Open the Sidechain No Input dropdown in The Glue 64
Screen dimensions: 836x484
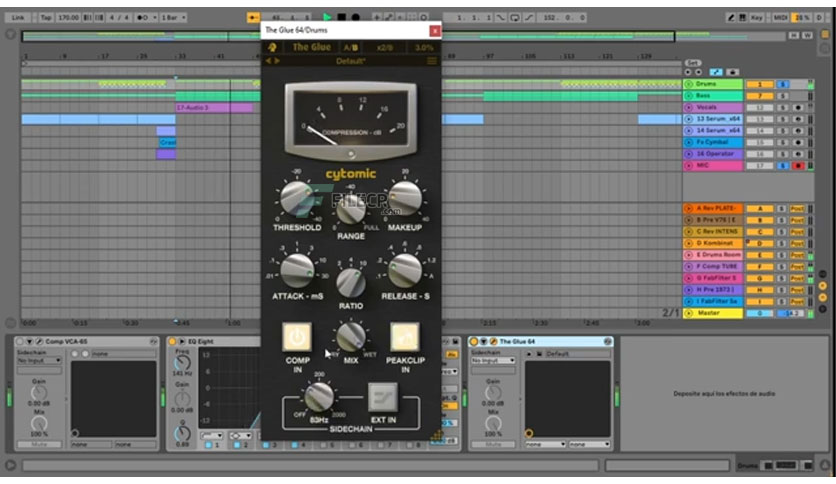point(493,361)
